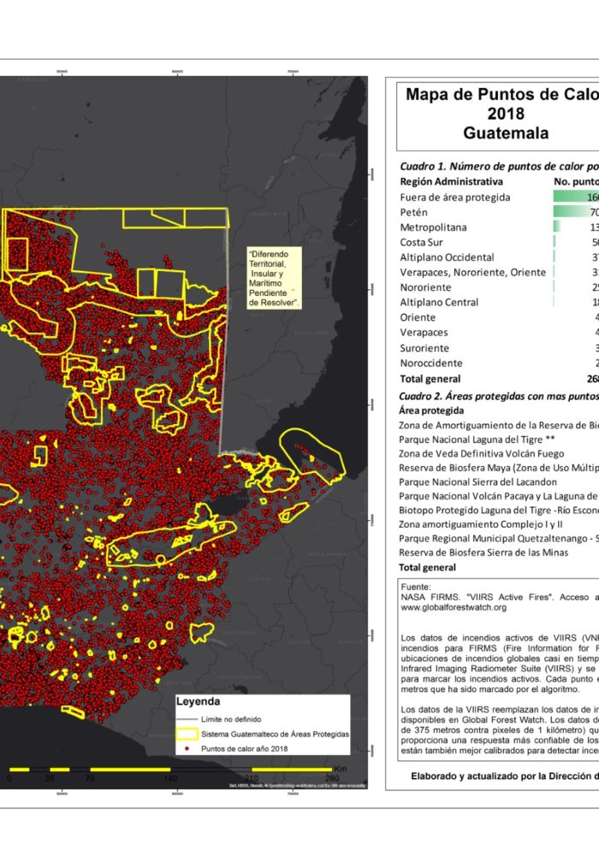
Task: Select 'Zona de Amortiguamiento de la Reserva de Bio' row
Action: click(499, 425)
